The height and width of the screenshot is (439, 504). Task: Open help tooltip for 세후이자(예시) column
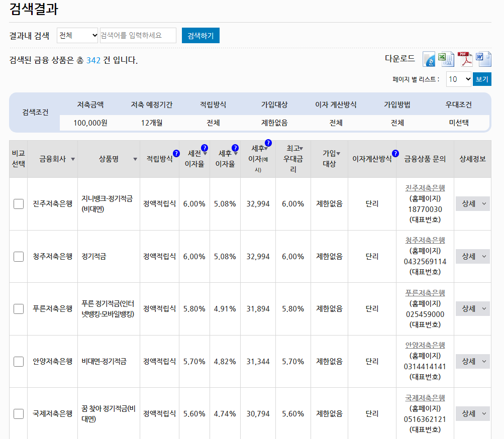coord(268,143)
